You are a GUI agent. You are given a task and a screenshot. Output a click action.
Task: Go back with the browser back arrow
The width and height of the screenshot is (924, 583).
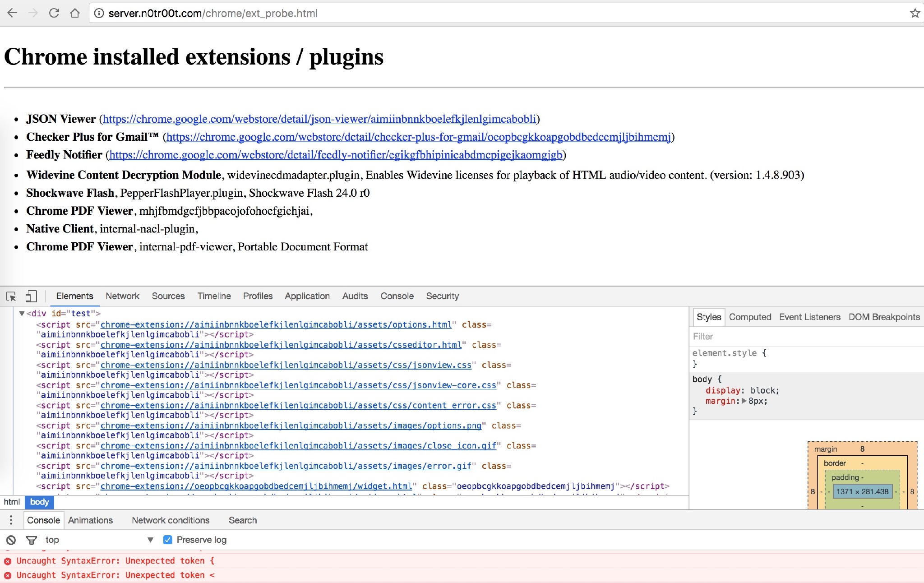tap(12, 13)
